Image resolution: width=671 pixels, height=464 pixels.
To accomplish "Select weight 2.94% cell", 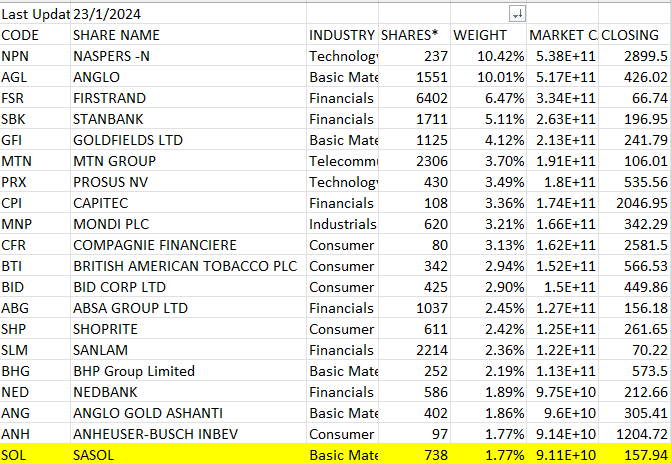I will pyautogui.click(x=488, y=266).
